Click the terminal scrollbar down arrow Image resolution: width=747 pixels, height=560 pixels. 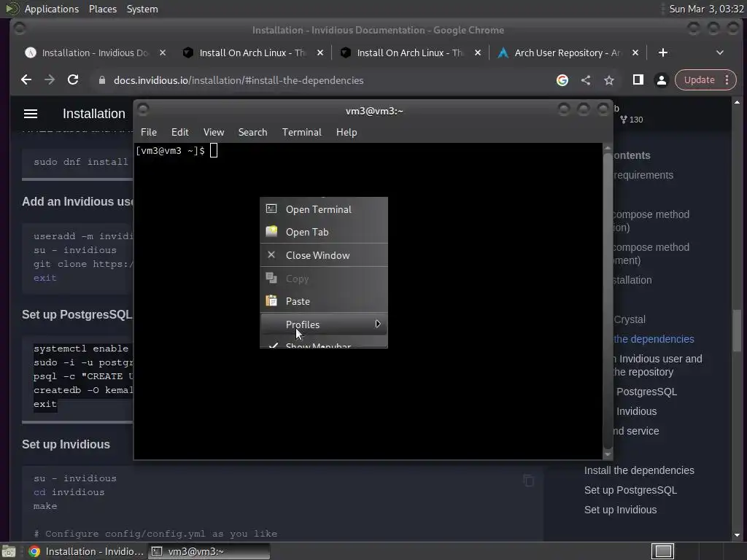(x=608, y=455)
